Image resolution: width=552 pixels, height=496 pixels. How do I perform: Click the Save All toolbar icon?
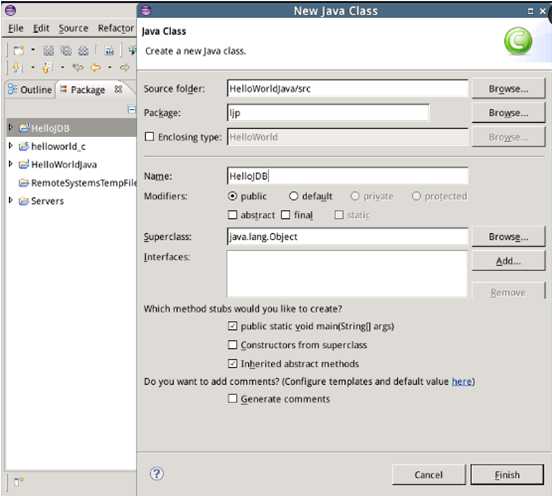point(66,51)
